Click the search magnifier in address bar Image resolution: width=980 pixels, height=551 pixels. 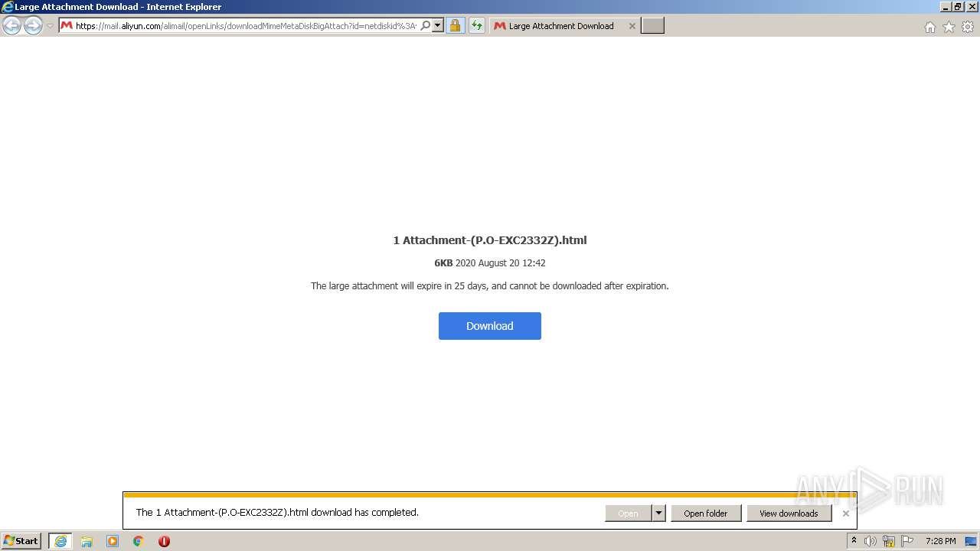(426, 26)
